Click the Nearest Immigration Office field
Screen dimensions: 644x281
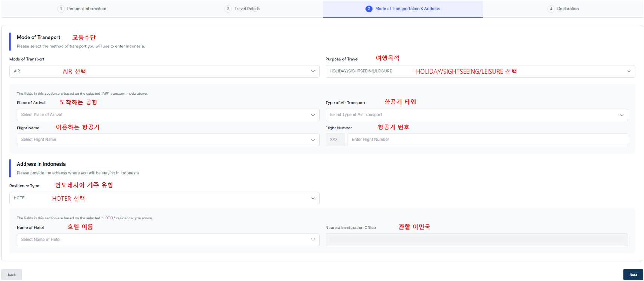click(x=476, y=240)
